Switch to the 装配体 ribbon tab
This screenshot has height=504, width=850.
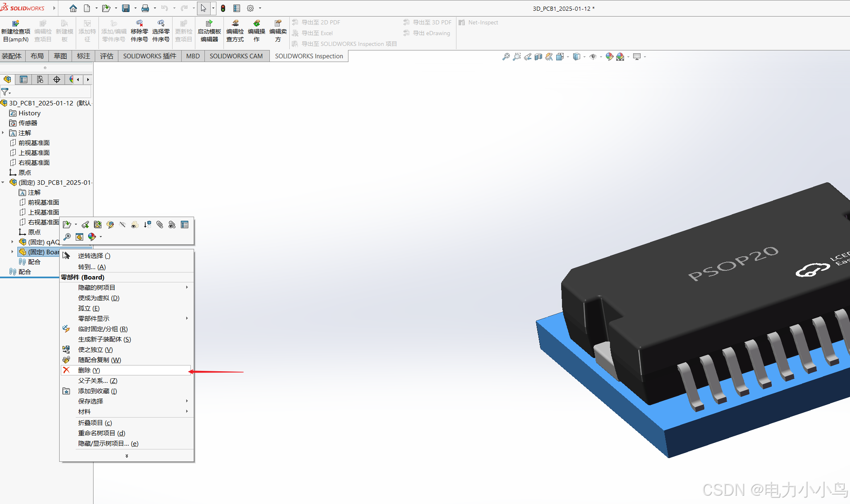12,56
